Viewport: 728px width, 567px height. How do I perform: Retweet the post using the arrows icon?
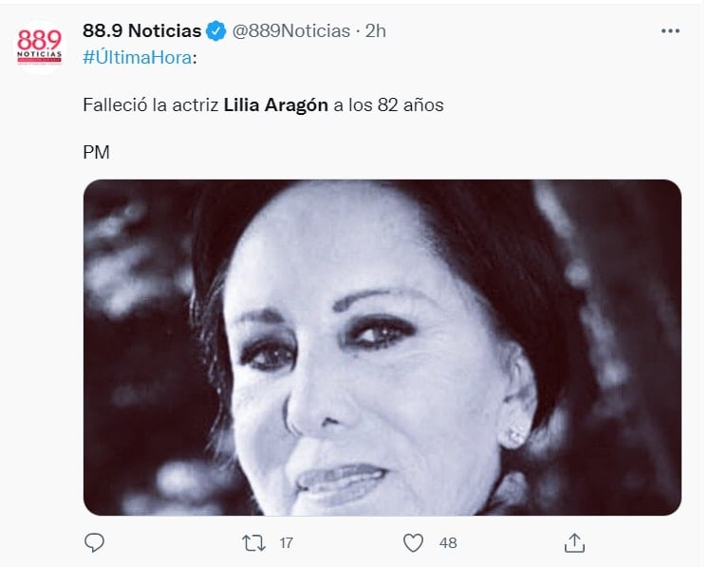pyautogui.click(x=254, y=543)
